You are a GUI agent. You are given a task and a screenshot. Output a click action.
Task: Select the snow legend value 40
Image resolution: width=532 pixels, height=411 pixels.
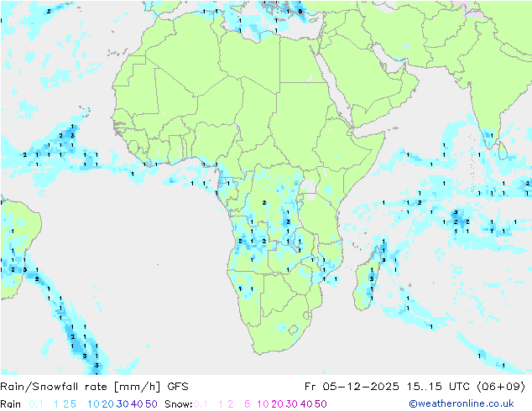click(306, 404)
